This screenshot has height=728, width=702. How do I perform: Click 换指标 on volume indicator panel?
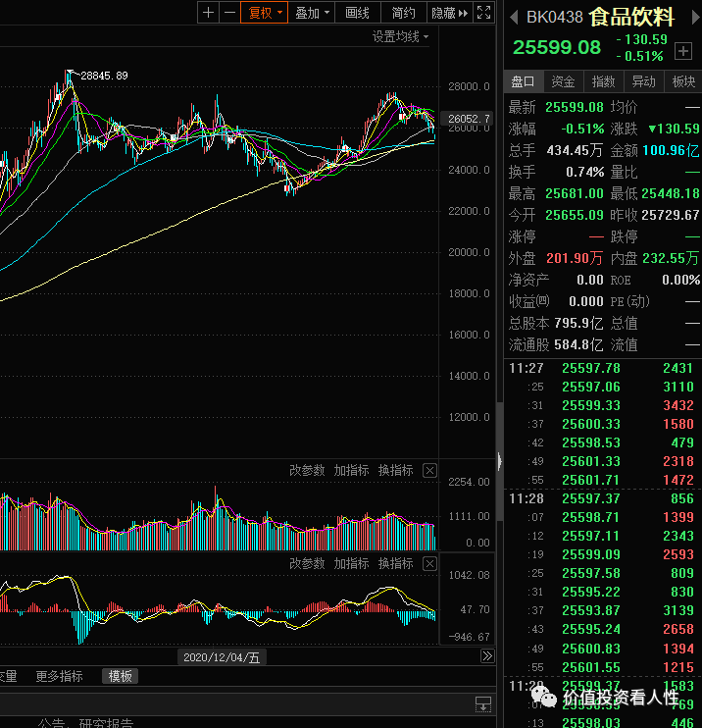[395, 470]
